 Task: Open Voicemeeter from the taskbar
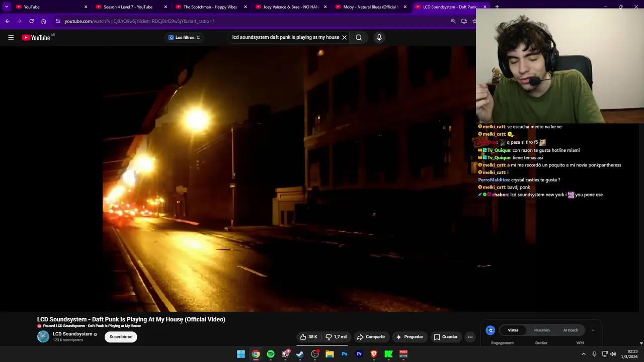point(404,354)
